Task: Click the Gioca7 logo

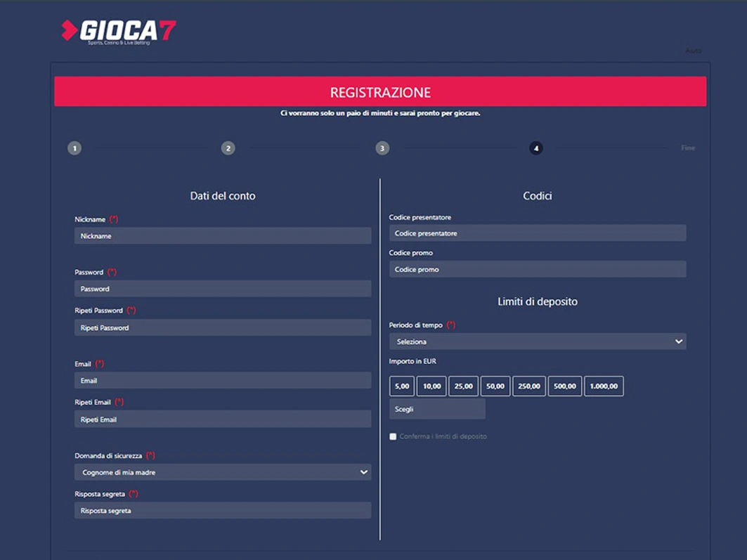Action: (x=119, y=32)
